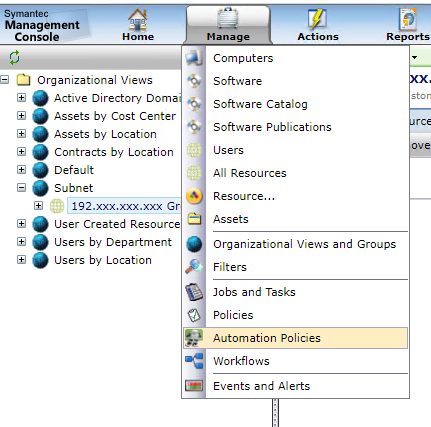Select Contracts by Location in tree
Image resolution: width=431 pixels, height=427 pixels.
pyautogui.click(x=114, y=152)
